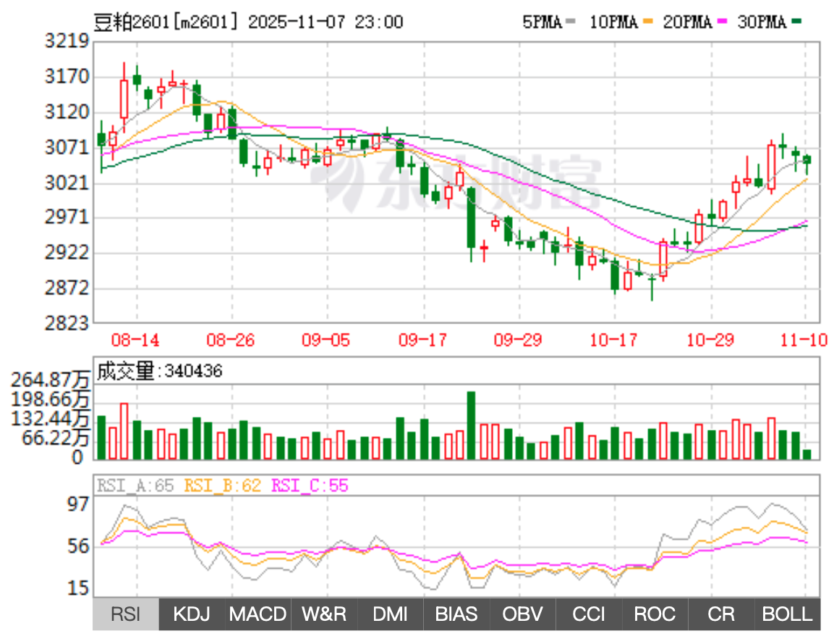Click the tallest green volume bar

[x=471, y=425]
